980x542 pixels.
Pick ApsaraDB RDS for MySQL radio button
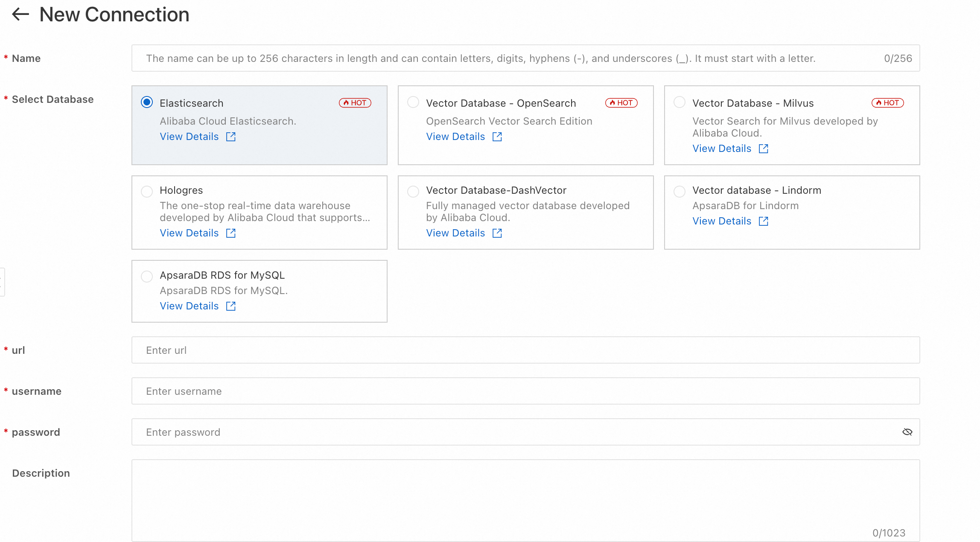[147, 276]
